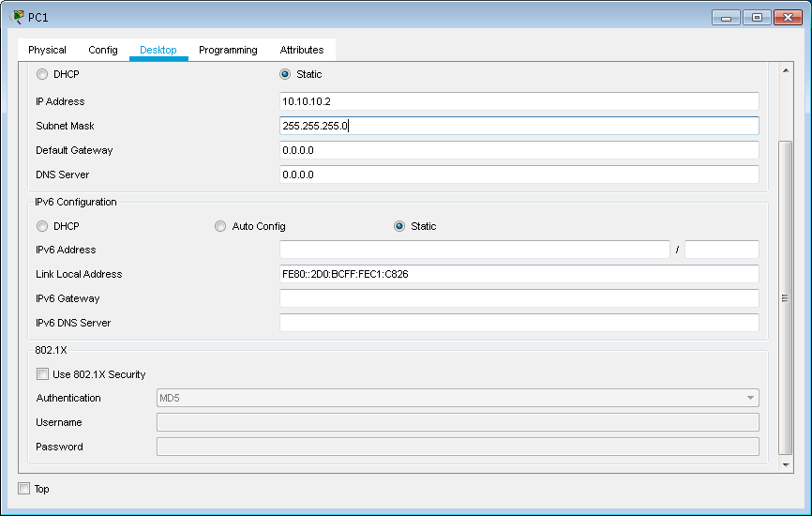812x516 pixels.
Task: Click the IP Address field
Action: pos(519,101)
